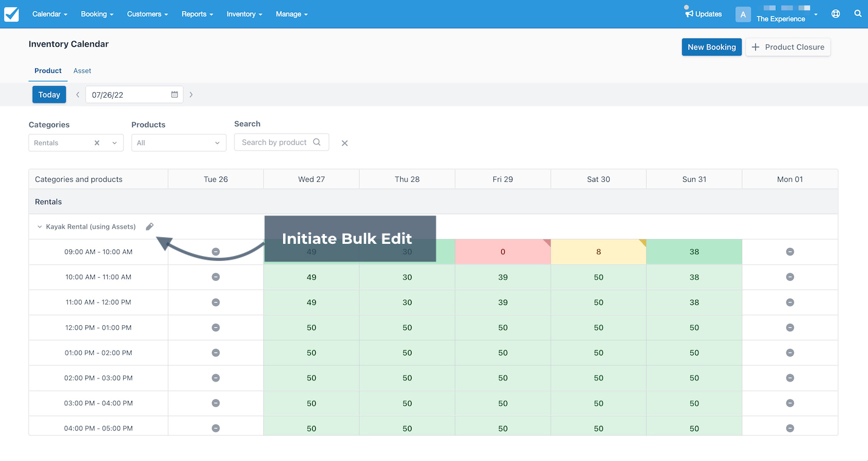Click red 0 cell Fri 29 9 AM
The width and height of the screenshot is (868, 461).
click(x=503, y=252)
